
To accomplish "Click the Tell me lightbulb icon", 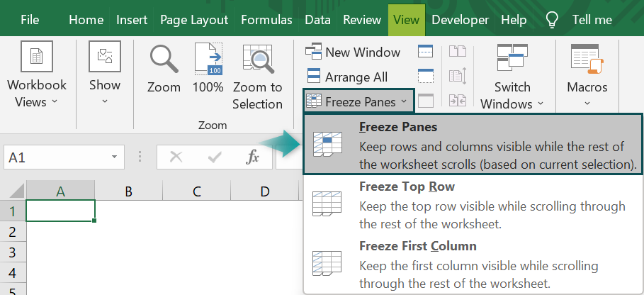I will pos(552,19).
